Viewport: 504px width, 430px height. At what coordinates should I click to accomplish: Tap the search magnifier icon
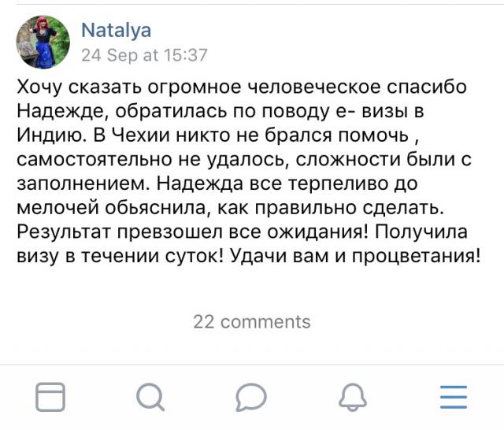150,396
